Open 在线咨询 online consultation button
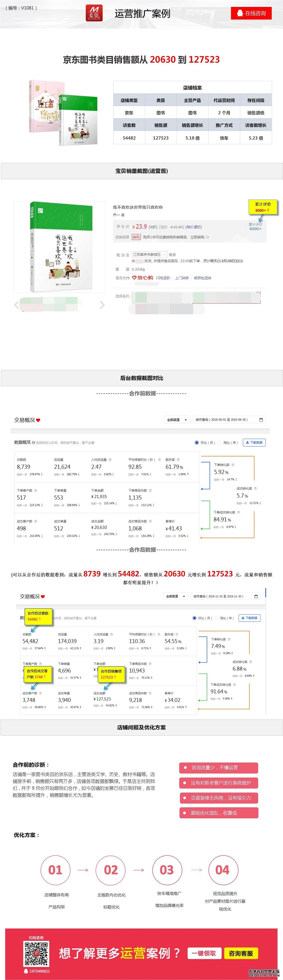The width and height of the screenshot is (283, 980). point(251,13)
